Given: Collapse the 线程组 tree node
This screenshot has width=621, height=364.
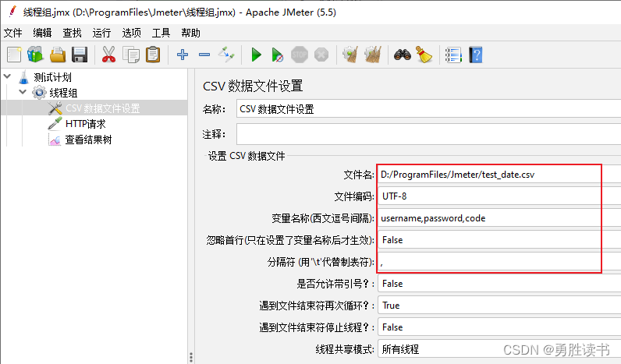Looking at the screenshot, I should click(x=23, y=92).
